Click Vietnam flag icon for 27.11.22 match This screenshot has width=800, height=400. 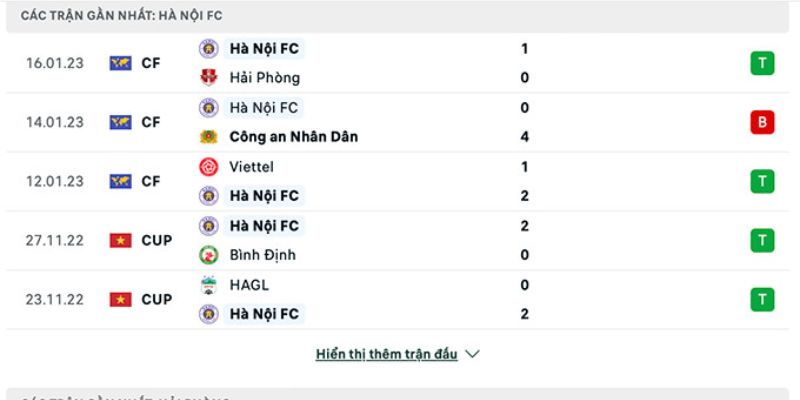pos(120,240)
